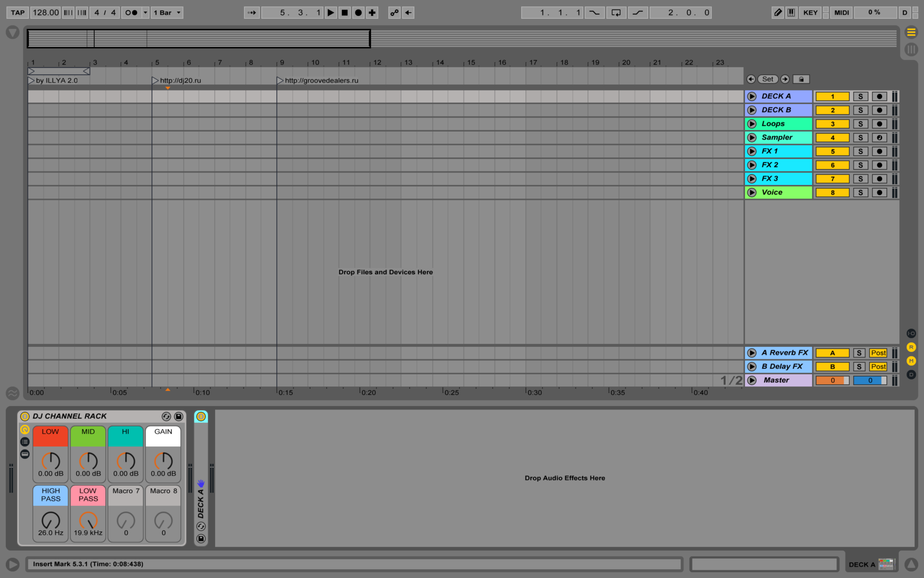The image size is (924, 578).
Task: Solo the Voice track
Action: (860, 193)
